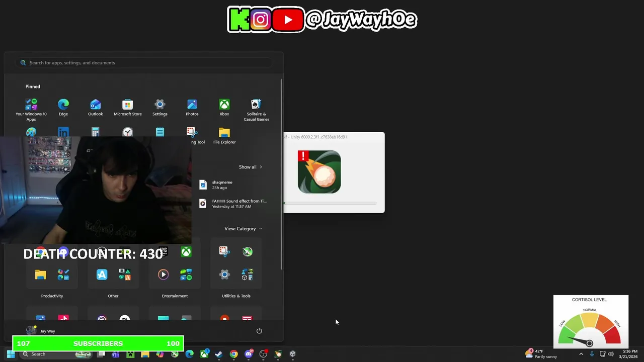This screenshot has height=362, width=644.
Task: Open the Productivity category folder label
Action: point(52,296)
